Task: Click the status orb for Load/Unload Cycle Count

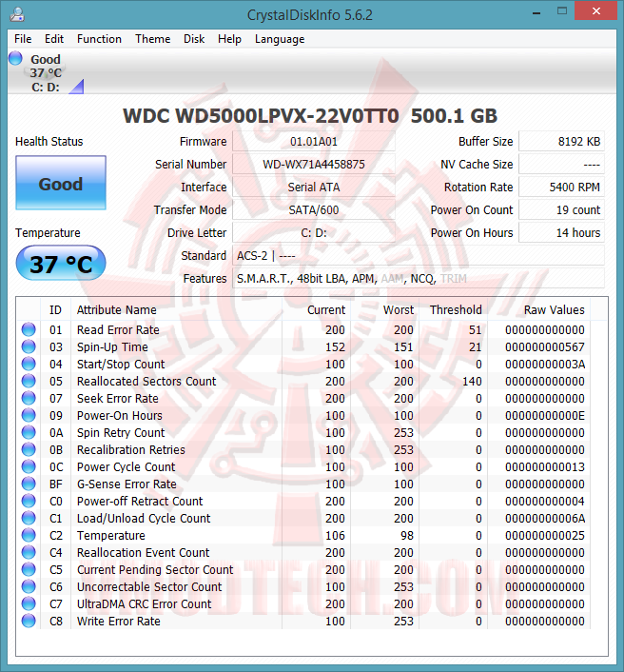Action: 29,518
